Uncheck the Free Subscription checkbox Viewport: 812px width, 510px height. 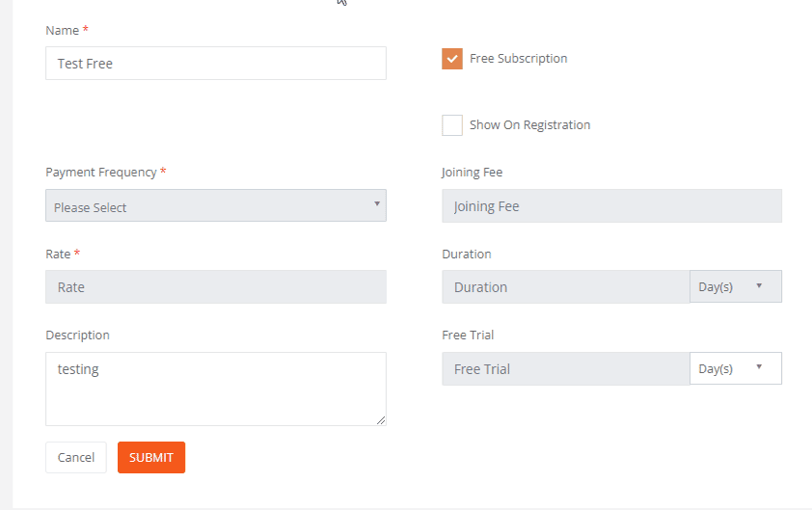tap(452, 59)
